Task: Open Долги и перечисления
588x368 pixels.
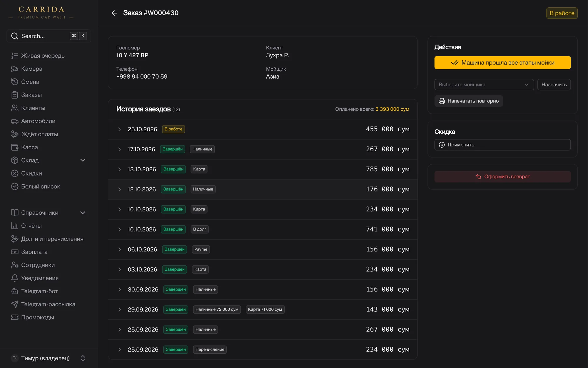Action: coord(49,239)
